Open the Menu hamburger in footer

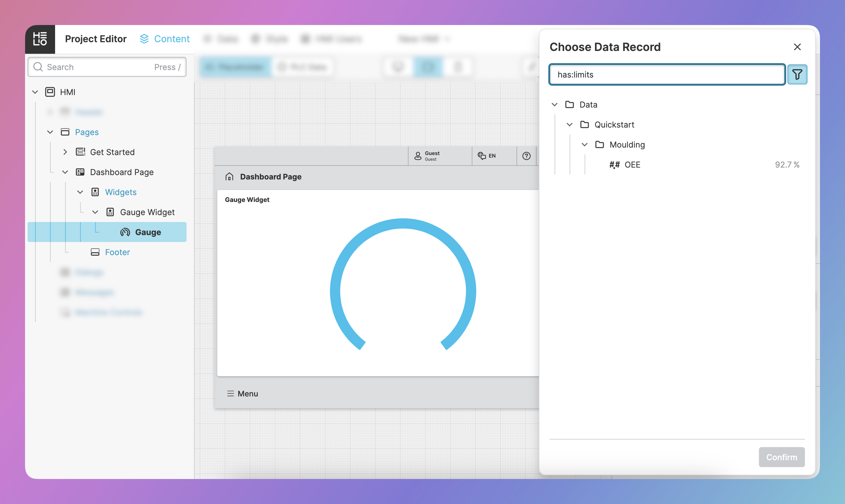[x=230, y=394]
